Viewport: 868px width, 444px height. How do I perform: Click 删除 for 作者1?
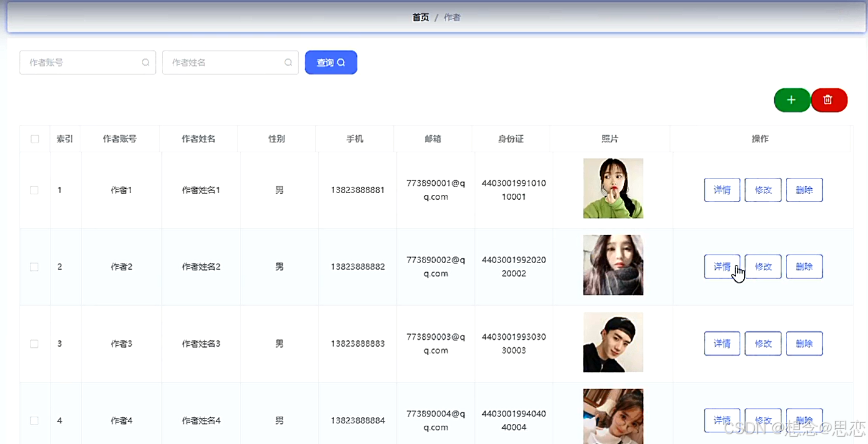click(x=804, y=190)
